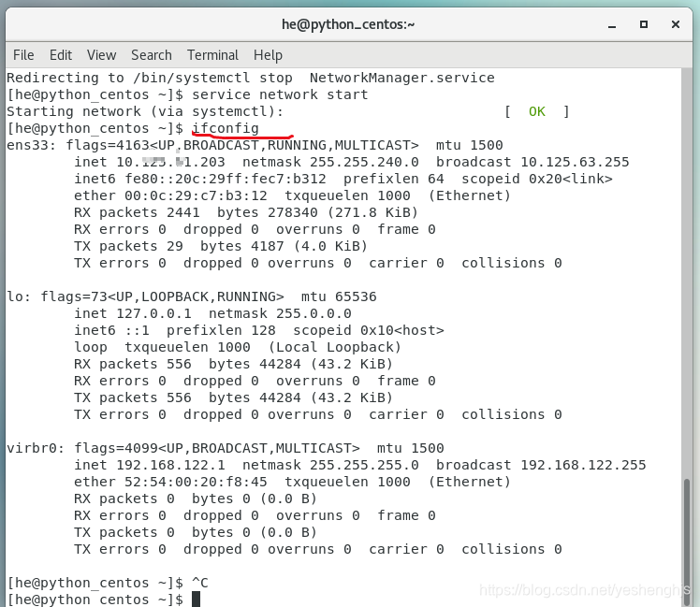Click inet6 address fe80::20c:29ff:fec7:b312
The height and width of the screenshot is (607, 700).
[226, 179]
